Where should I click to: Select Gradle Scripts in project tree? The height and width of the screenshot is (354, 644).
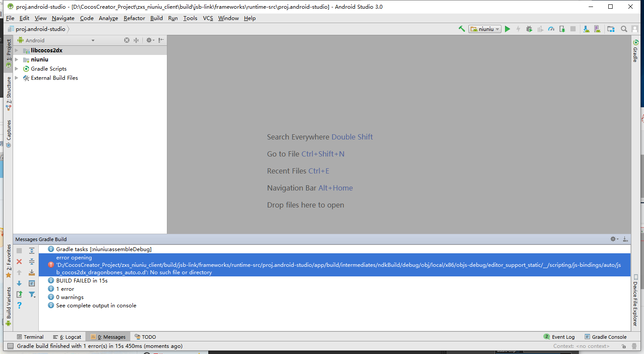point(49,69)
